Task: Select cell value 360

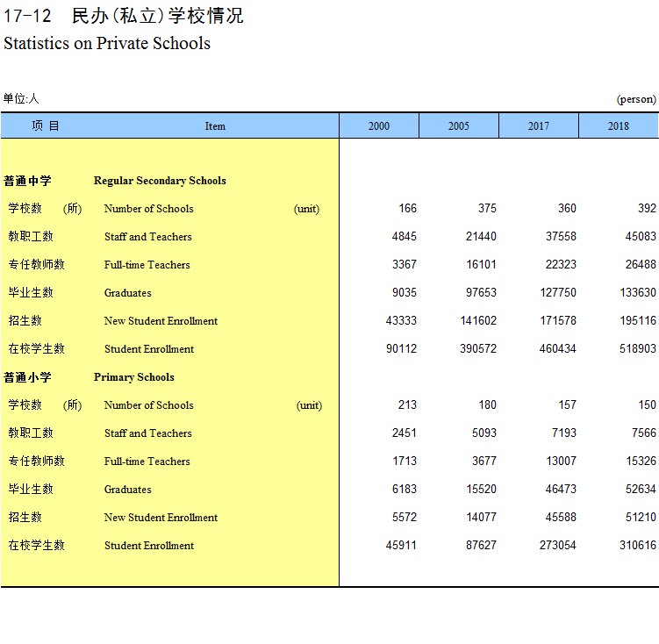Action: 567,208
